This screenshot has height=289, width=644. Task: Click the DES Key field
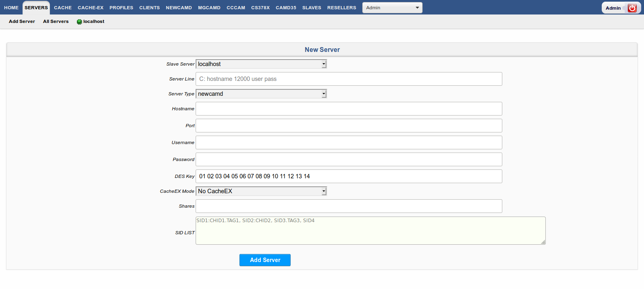tap(349, 176)
